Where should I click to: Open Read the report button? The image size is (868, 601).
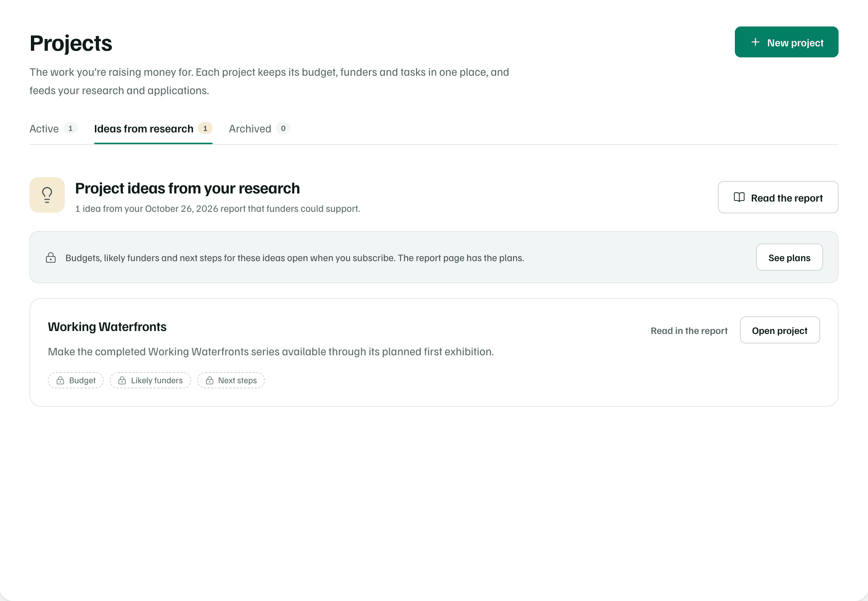coord(778,198)
